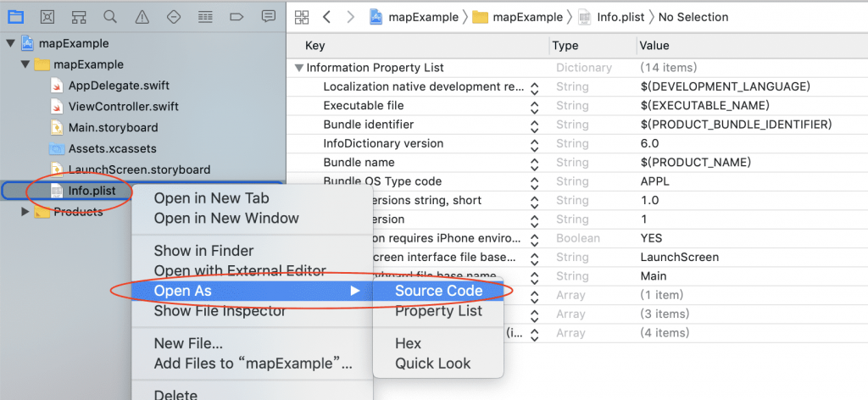Click the $(PRODUCT_NAME) value

click(x=695, y=163)
